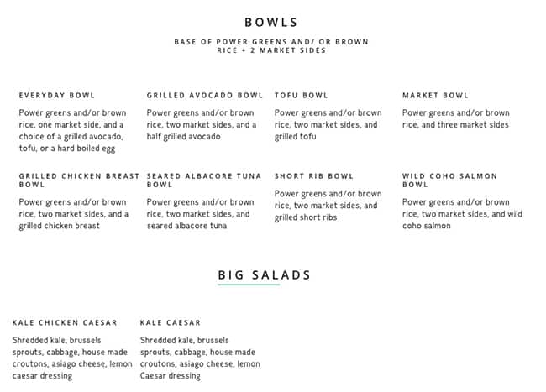The width and height of the screenshot is (546, 392).
Task: Open the Everyday Bowl menu item
Action: click(57, 96)
